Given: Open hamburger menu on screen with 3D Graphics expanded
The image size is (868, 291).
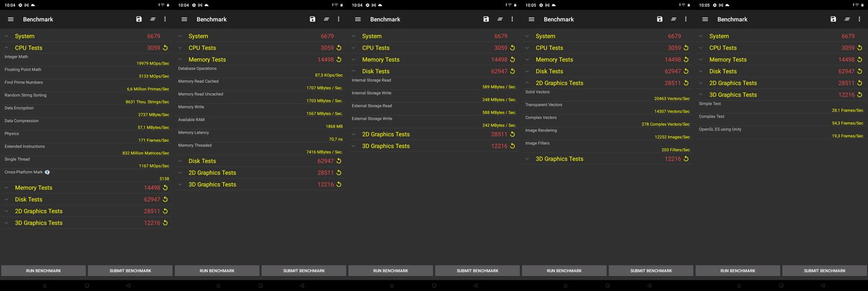Looking at the screenshot, I should [705, 19].
